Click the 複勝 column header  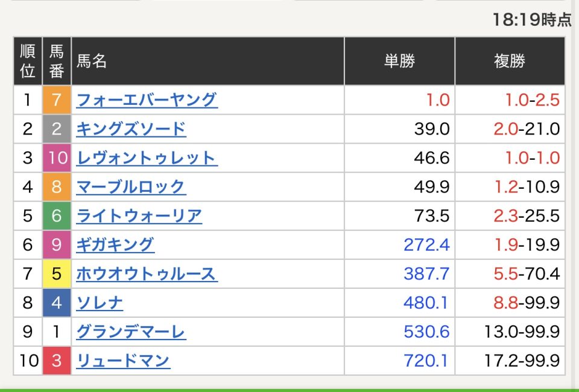(x=510, y=61)
